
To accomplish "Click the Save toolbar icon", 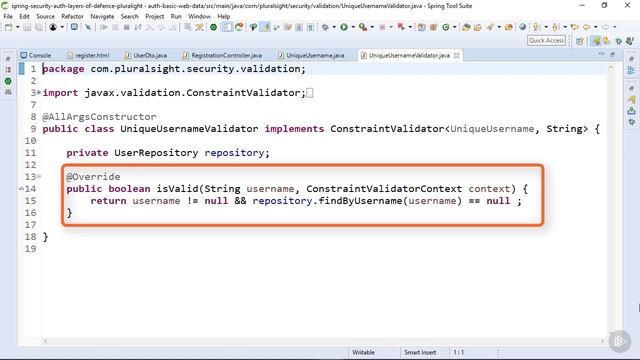I will pyautogui.click(x=27, y=27).
